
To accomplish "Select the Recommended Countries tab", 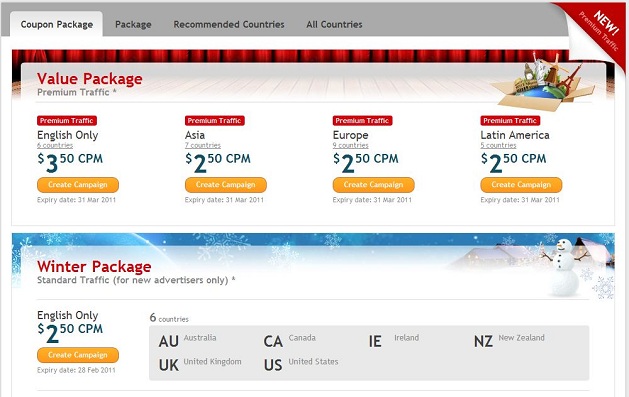I will click(229, 24).
